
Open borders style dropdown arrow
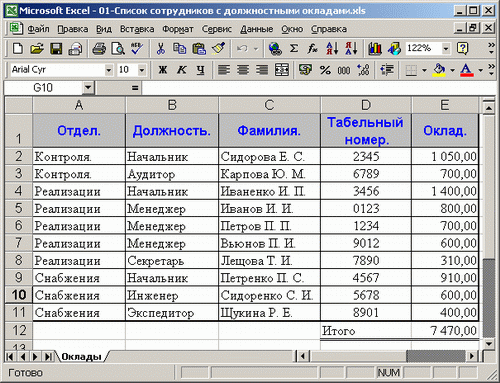[424, 70]
